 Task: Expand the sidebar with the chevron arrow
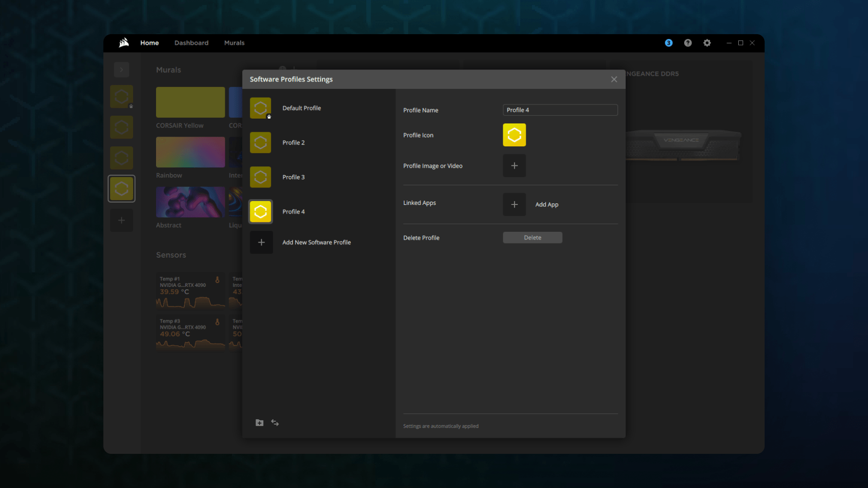coord(121,70)
